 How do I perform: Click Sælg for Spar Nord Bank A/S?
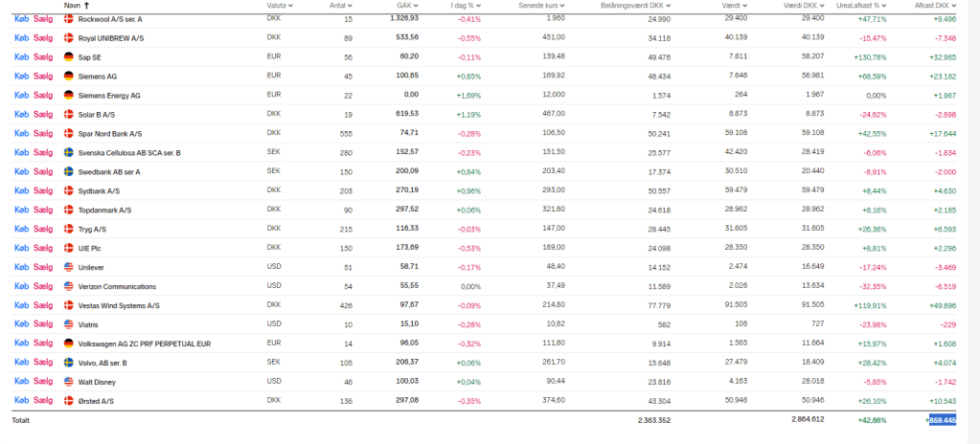click(43, 133)
